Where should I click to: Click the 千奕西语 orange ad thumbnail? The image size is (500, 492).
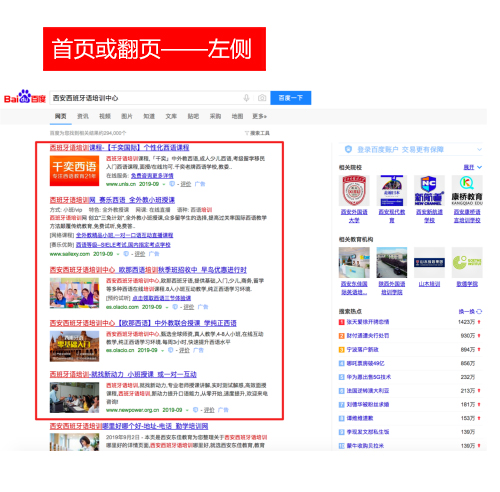[74, 171]
